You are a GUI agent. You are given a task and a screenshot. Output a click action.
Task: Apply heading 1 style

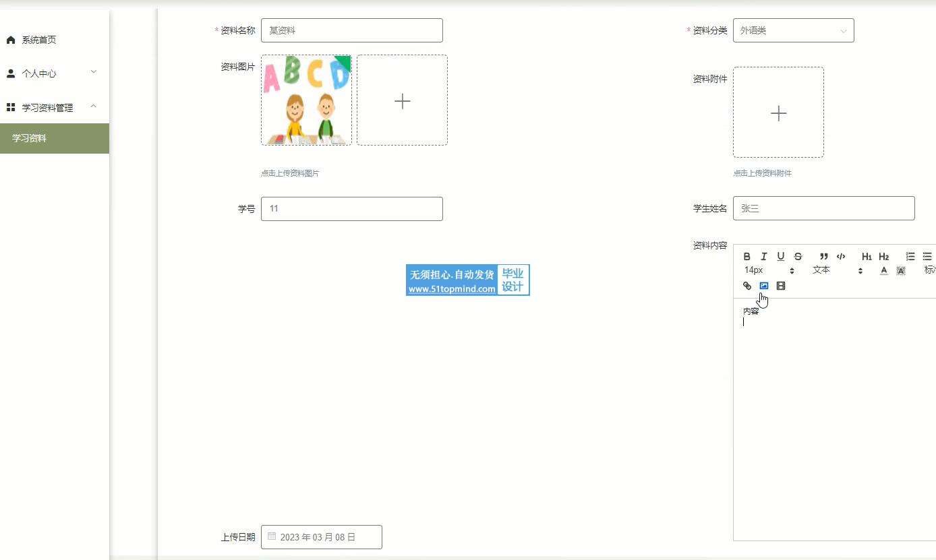(867, 256)
